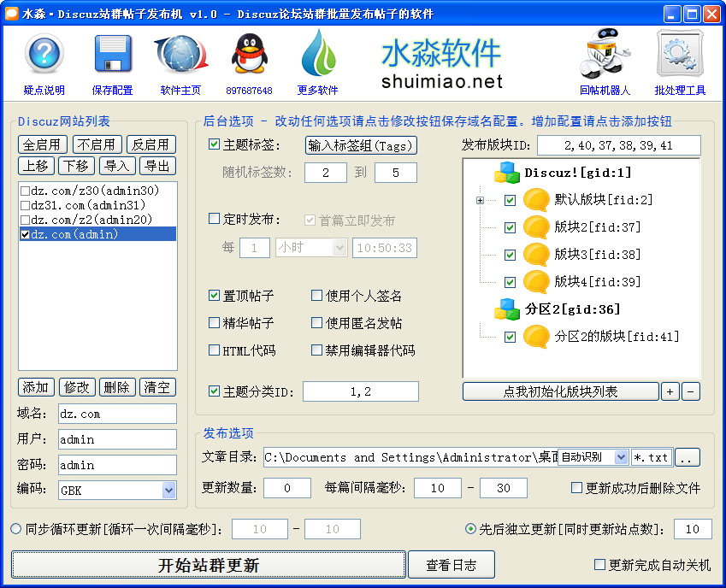This screenshot has height=588, width=726.
Task: Click the QQ penguin icon 897687648
Action: tap(249, 54)
